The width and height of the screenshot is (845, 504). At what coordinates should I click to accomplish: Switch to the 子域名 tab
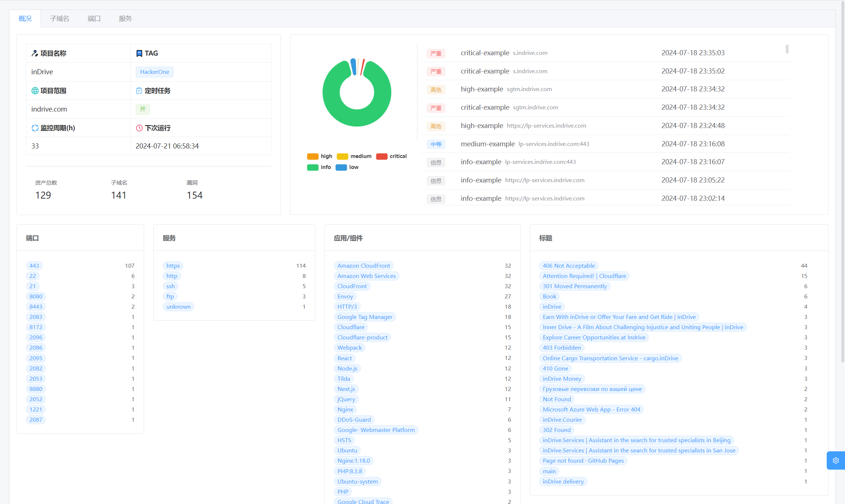[59, 19]
